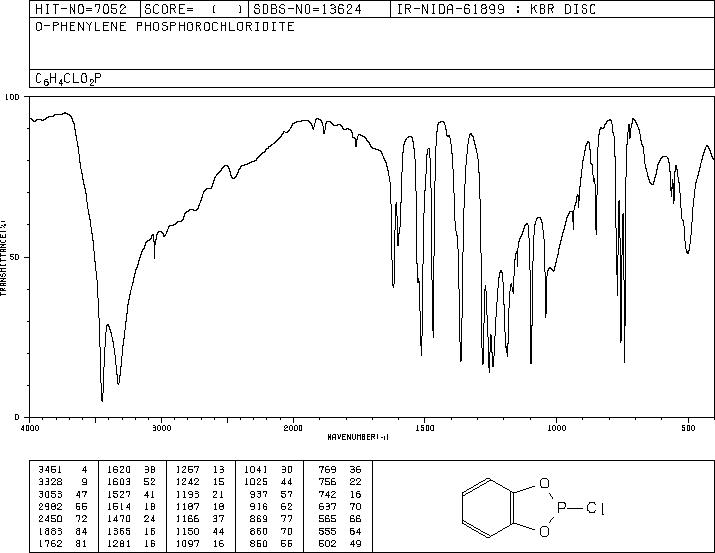Select the 769 peak entry in the table
Image resolution: width=715 pixels, height=553 pixels.
(x=340, y=470)
